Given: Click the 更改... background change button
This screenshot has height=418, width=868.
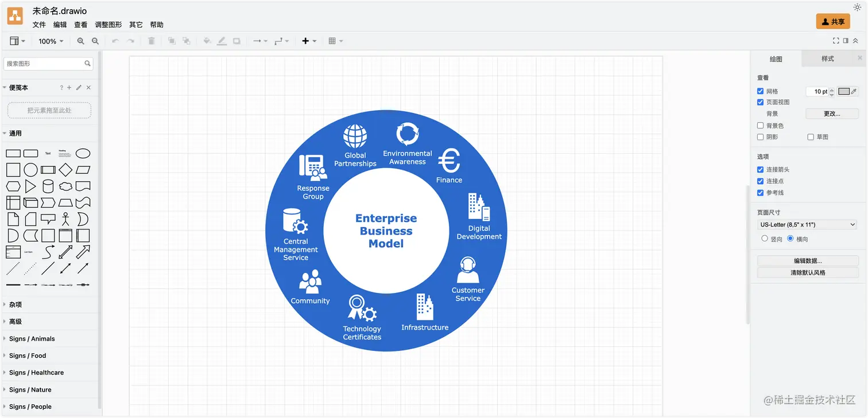Looking at the screenshot, I should click(x=832, y=114).
